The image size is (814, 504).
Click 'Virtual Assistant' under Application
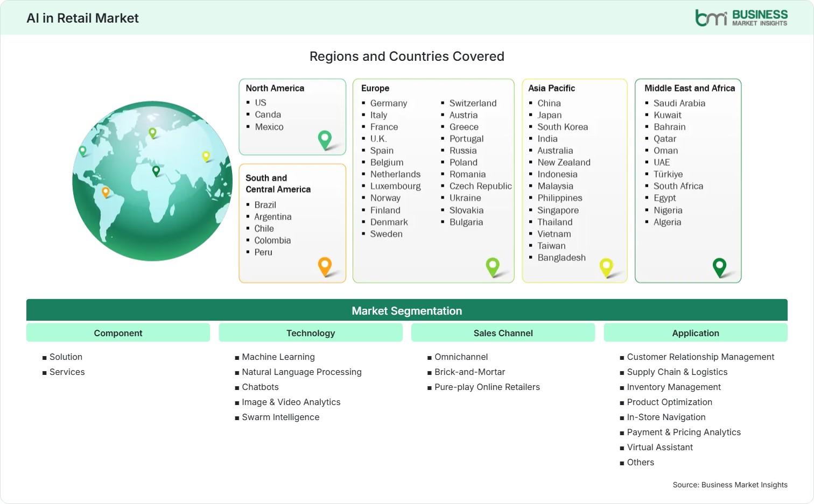pyautogui.click(x=660, y=447)
